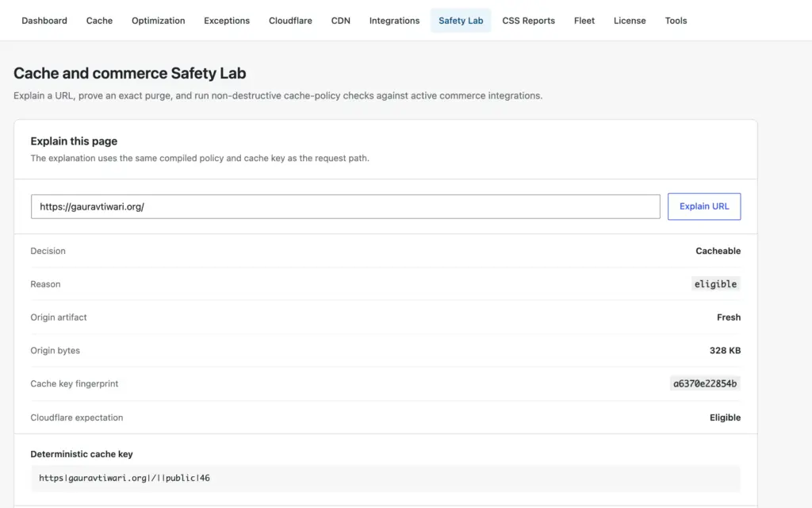
Task: Click the 'Reason' row label
Action: pos(45,284)
